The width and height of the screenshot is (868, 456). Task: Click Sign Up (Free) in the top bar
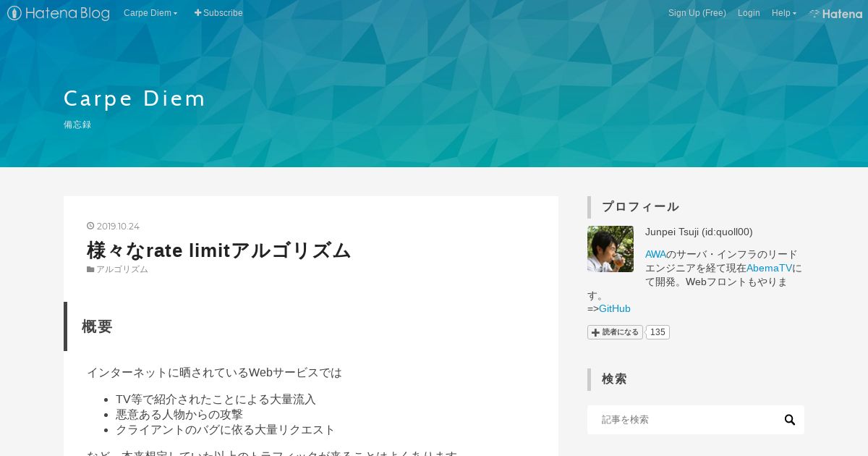click(x=697, y=13)
